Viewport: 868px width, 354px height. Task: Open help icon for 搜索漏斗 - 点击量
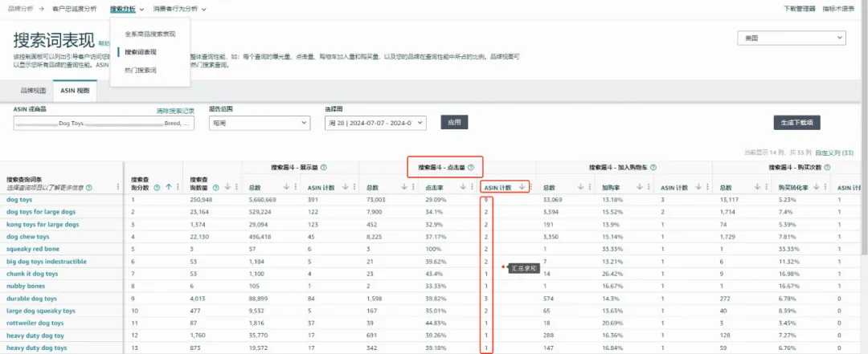click(x=471, y=167)
